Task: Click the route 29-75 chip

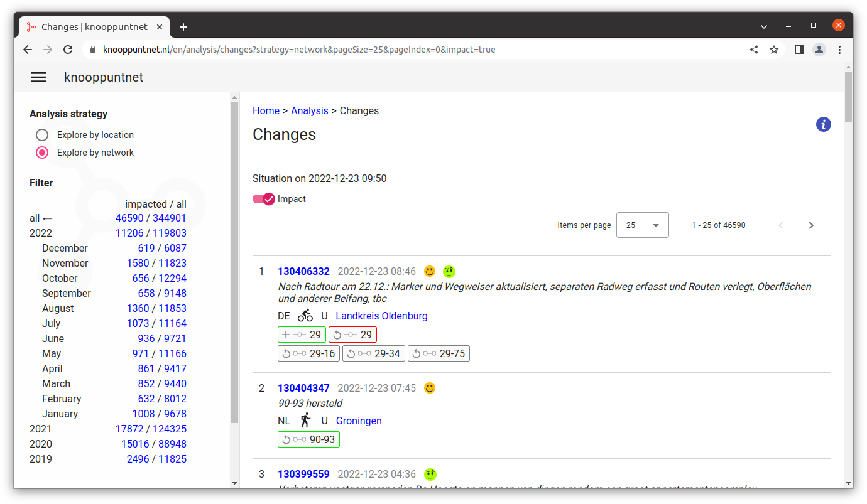Action: tap(439, 353)
